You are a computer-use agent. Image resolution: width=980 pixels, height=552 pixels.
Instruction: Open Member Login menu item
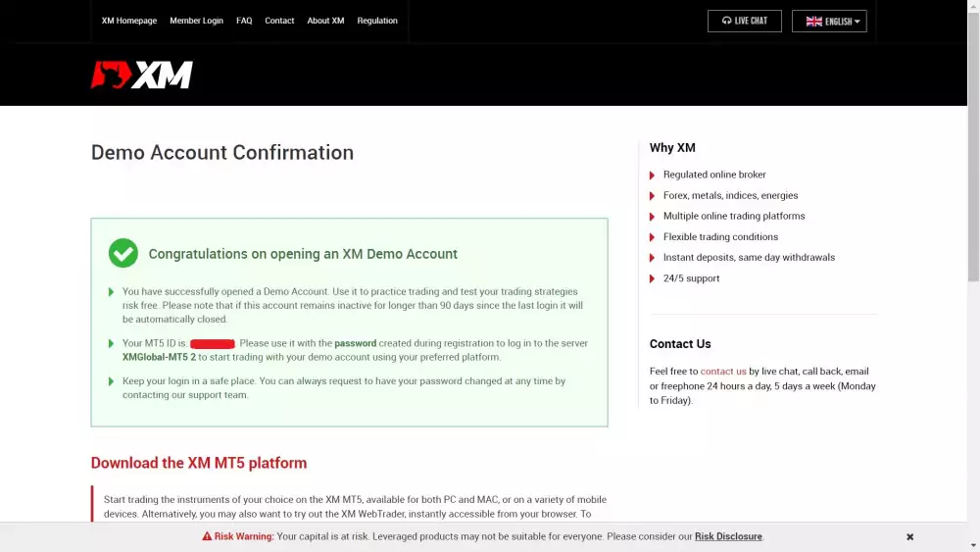(196, 21)
